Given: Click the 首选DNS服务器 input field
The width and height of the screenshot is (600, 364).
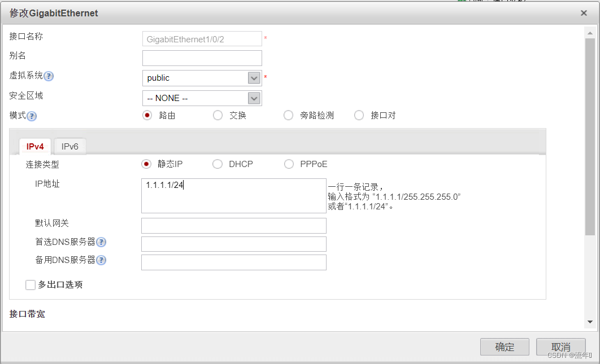Looking at the screenshot, I should [x=234, y=244].
